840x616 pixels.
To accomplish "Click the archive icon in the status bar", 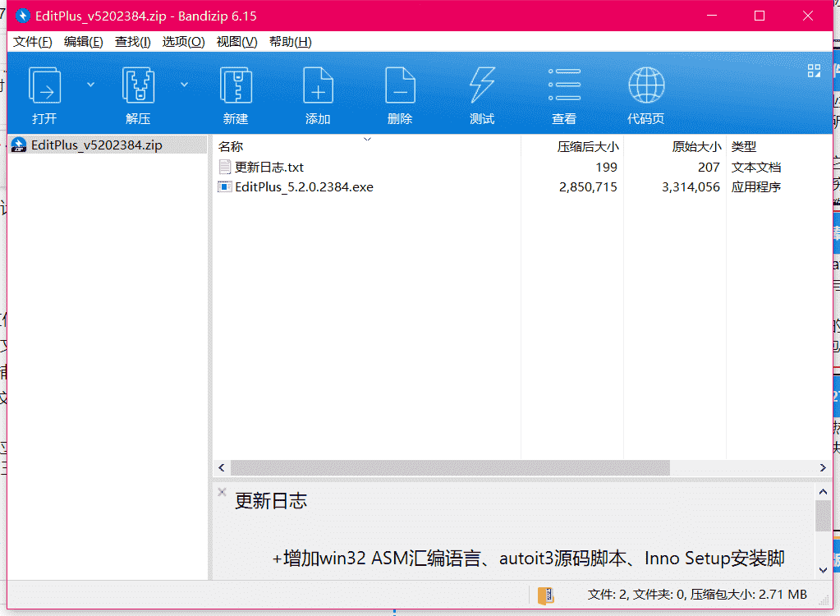I will click(x=545, y=595).
